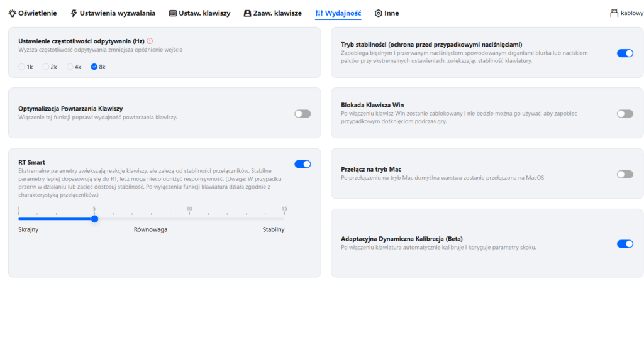Select 2k polling rate
Screen dimensions: 644x340
click(x=46, y=67)
